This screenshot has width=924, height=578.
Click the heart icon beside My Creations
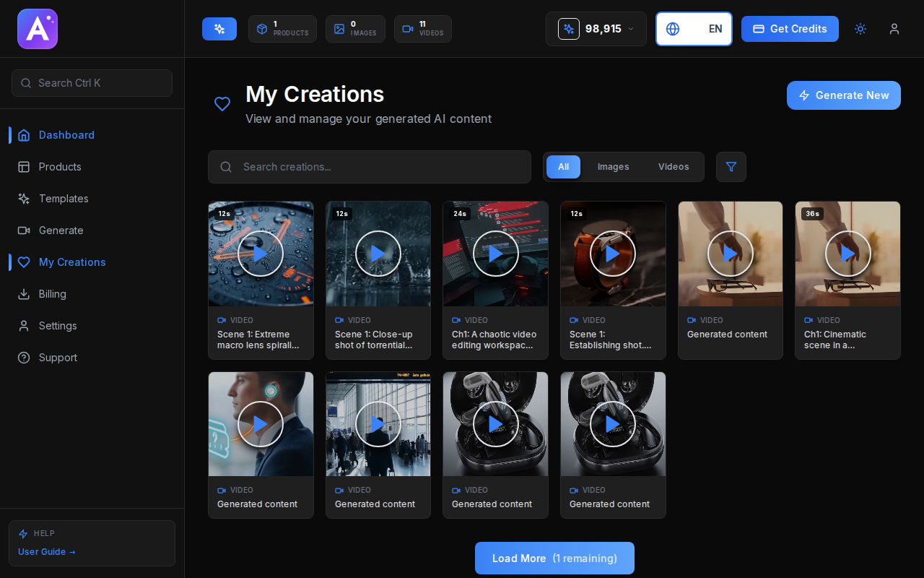tap(222, 104)
